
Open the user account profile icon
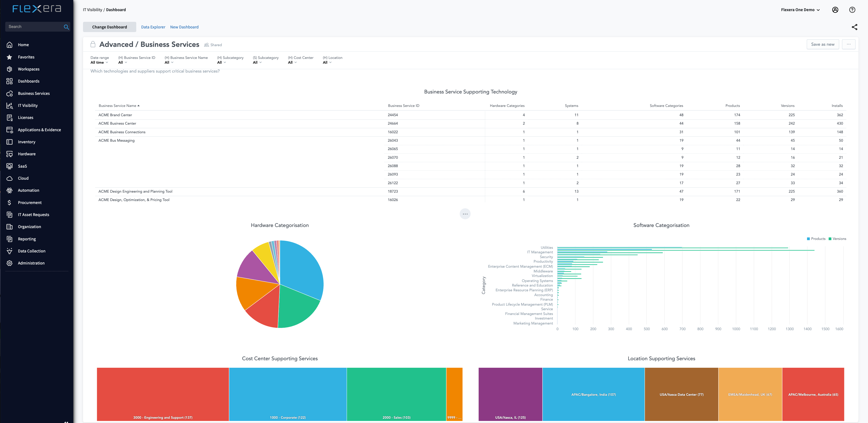(835, 10)
